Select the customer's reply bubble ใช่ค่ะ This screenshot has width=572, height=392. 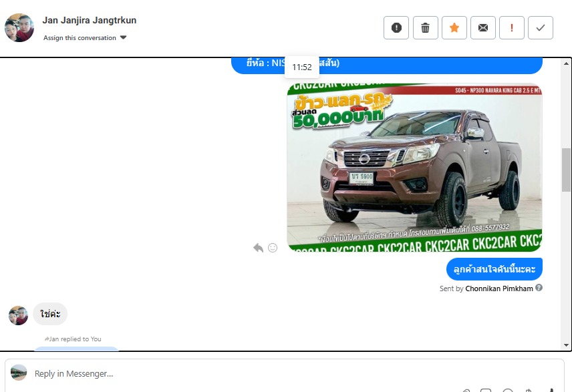pyautogui.click(x=50, y=314)
